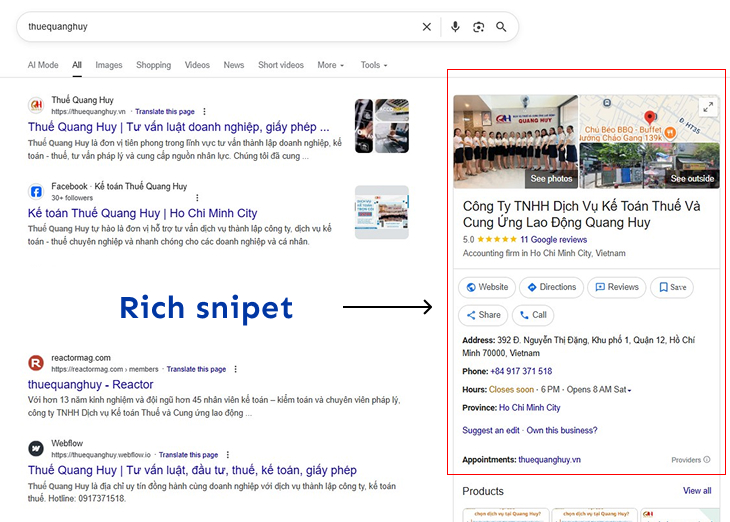Open three-dot menu of the Facebook result

click(197, 198)
